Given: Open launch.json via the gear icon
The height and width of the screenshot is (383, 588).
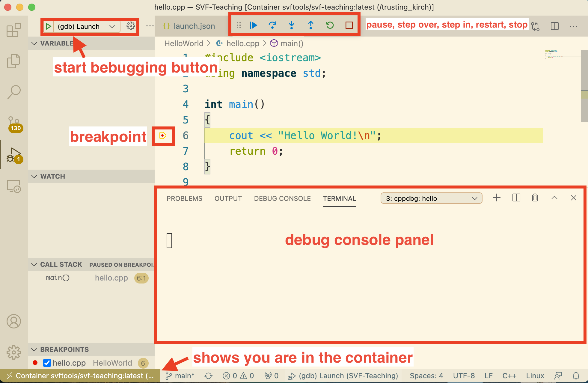Looking at the screenshot, I should [x=131, y=26].
